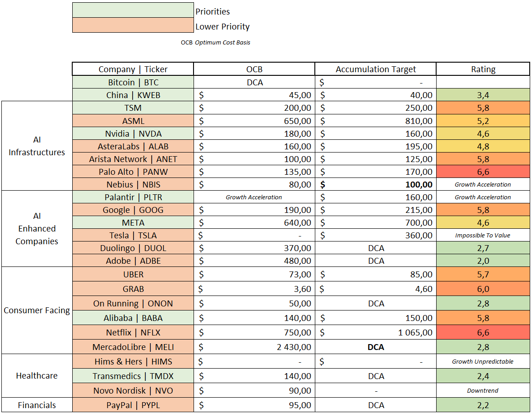This screenshot has width=532, height=414.
Task: Select the 'Company | Ticker' header cell
Action: pos(133,69)
